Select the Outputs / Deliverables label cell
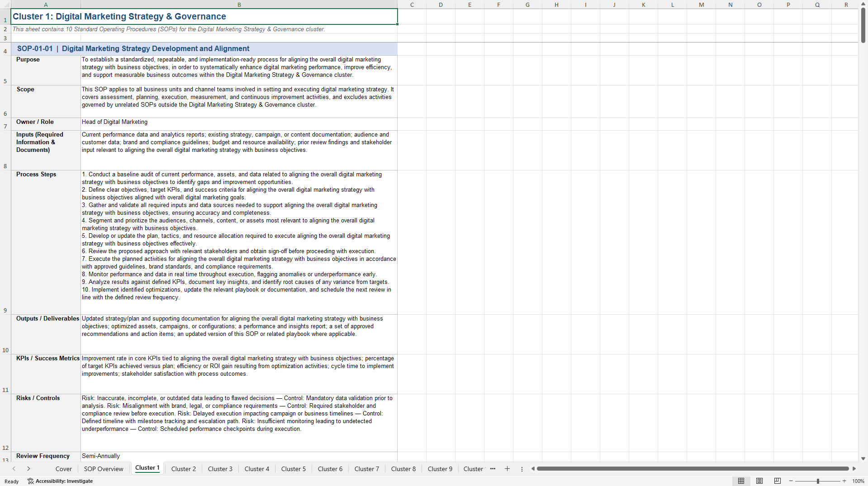 46,335
